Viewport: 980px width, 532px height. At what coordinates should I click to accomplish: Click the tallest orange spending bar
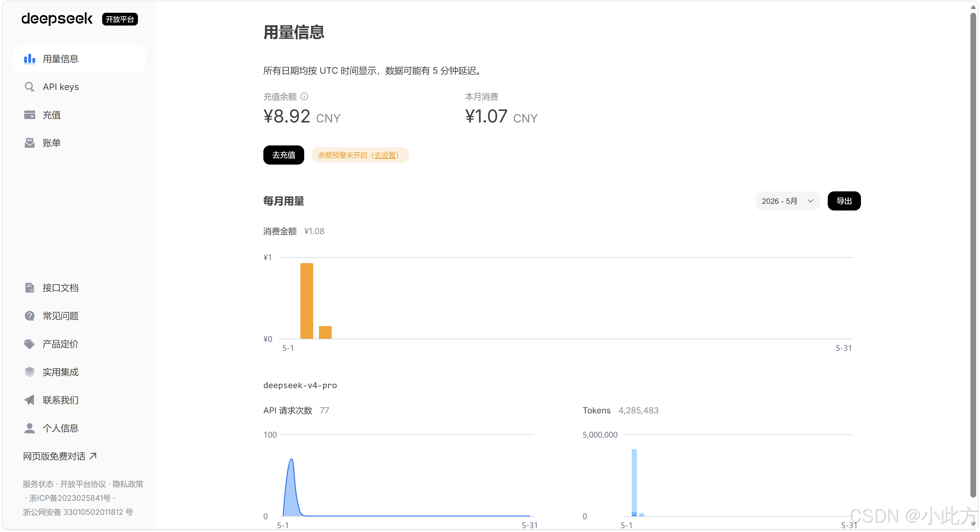(x=307, y=300)
